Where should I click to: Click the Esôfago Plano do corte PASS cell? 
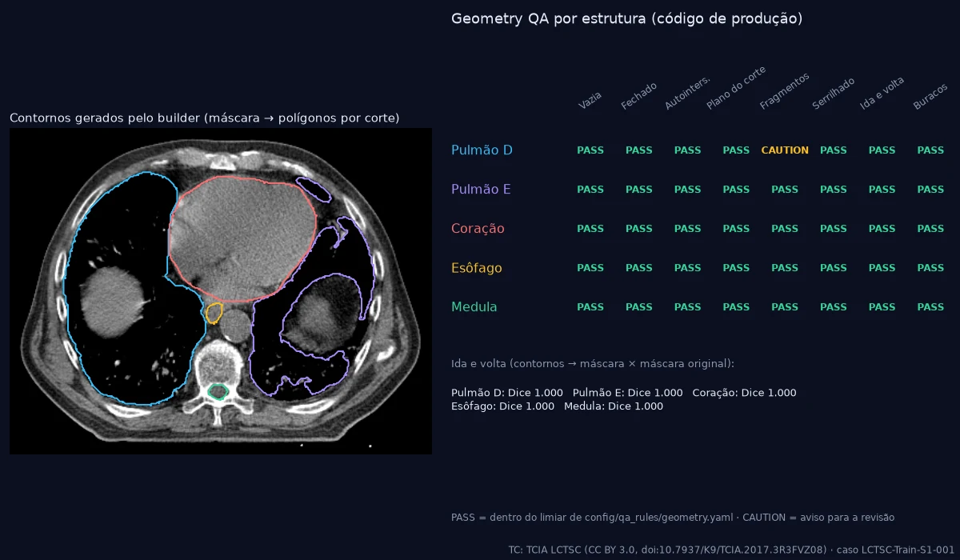[736, 268]
